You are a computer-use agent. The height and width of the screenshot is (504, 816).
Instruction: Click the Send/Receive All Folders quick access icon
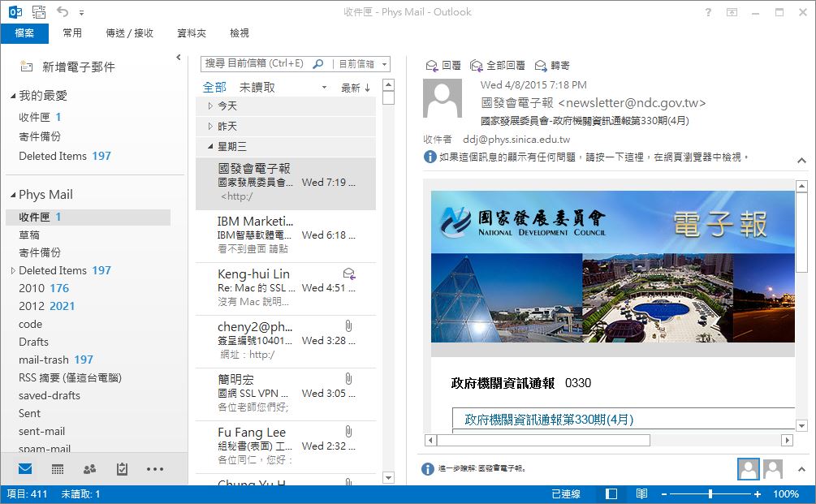[38, 11]
